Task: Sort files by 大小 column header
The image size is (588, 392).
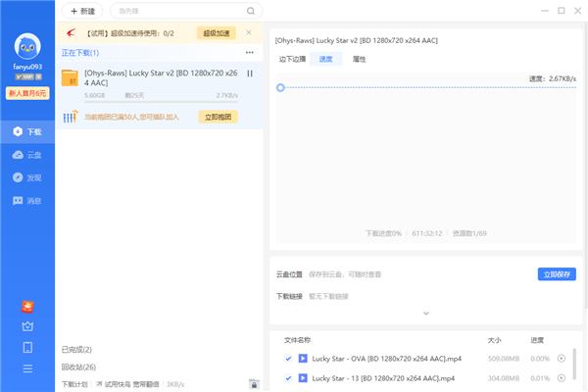Action: (x=494, y=340)
